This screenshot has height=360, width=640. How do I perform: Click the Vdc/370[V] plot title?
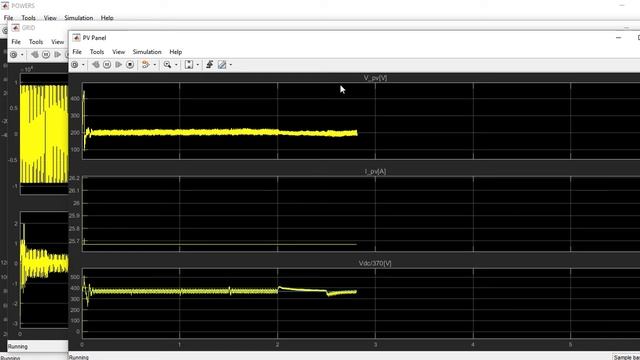(375, 263)
